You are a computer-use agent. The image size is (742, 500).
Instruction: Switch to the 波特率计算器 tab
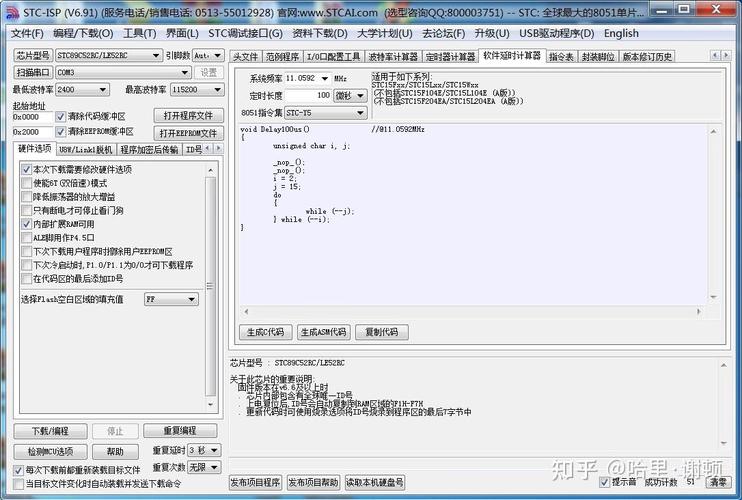coord(393,57)
